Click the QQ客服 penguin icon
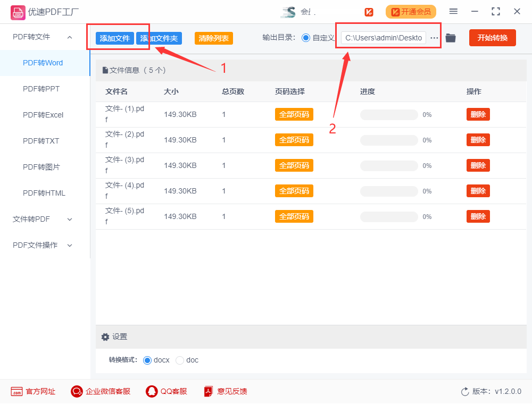 152,391
